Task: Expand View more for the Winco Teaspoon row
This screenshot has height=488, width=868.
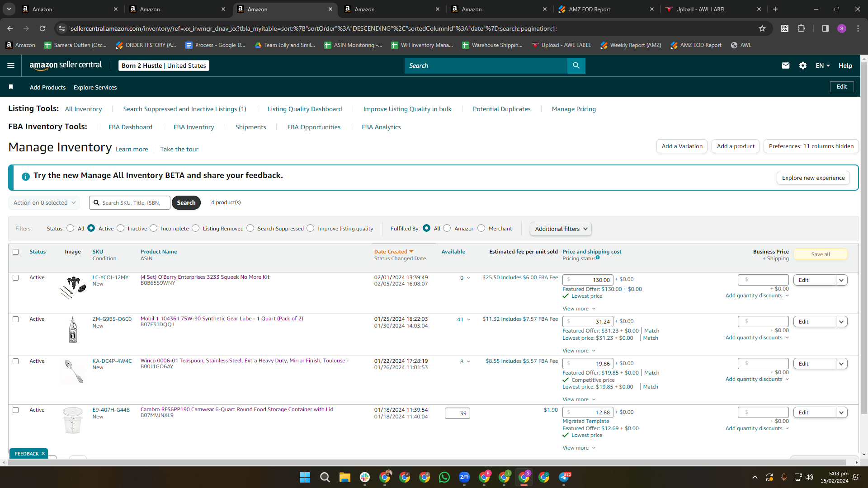Action: pyautogui.click(x=579, y=399)
